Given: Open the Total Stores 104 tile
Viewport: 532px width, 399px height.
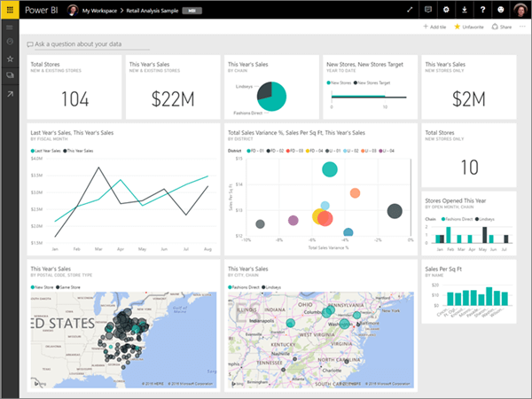Looking at the screenshot, I should click(x=74, y=87).
